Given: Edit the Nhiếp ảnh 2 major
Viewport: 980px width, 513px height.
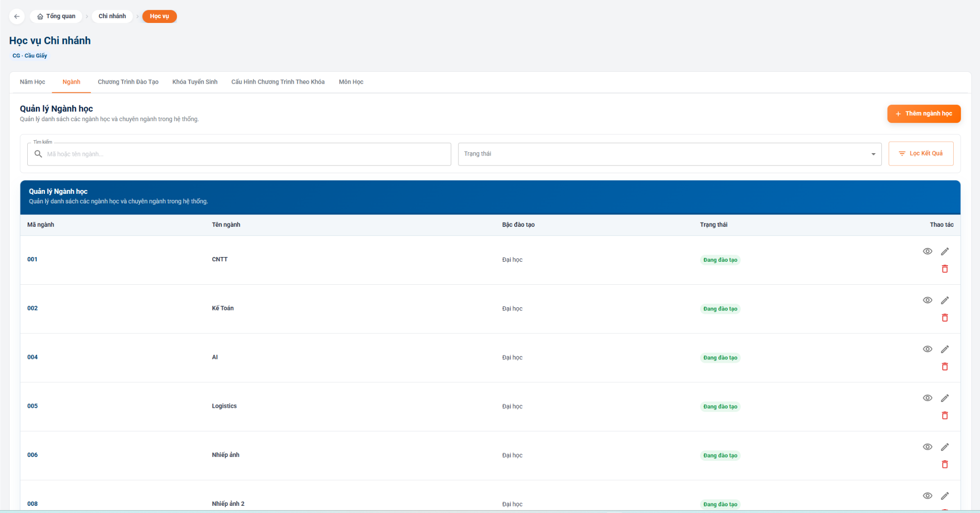Looking at the screenshot, I should [x=945, y=496].
